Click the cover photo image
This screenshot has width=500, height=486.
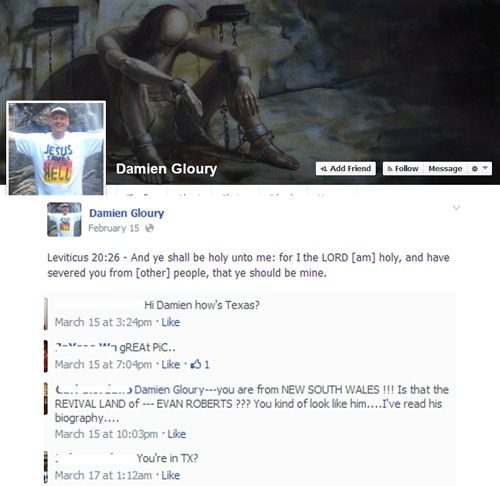point(300,80)
